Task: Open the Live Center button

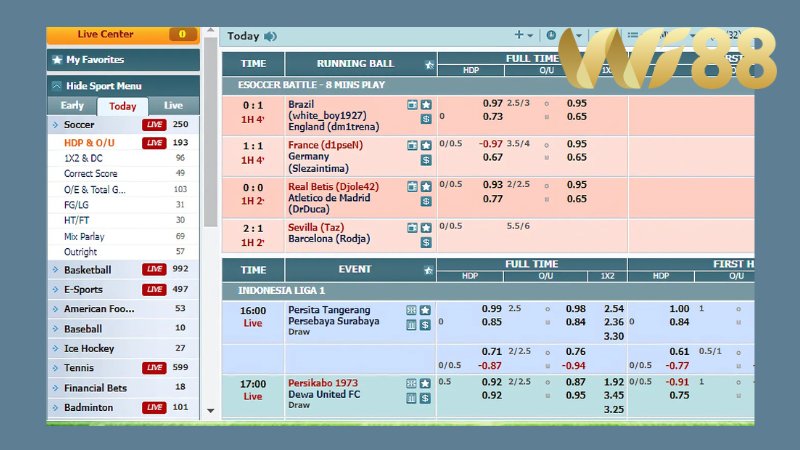Action: pyautogui.click(x=105, y=35)
